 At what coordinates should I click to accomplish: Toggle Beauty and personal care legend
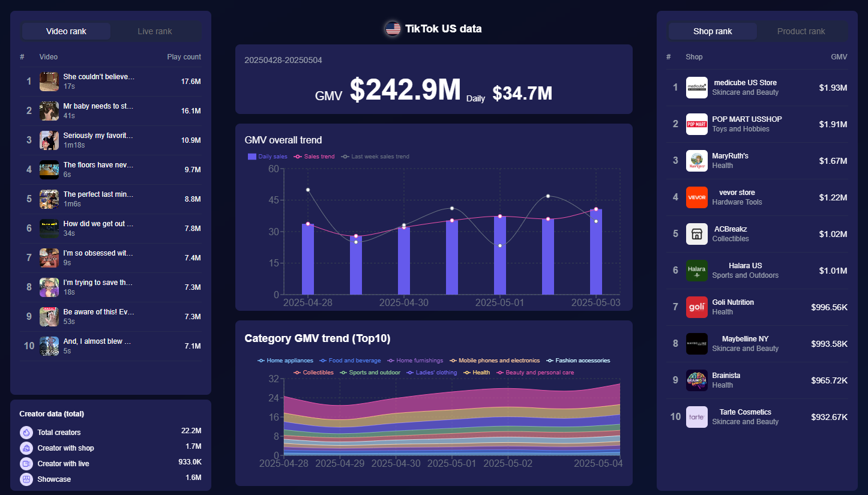535,373
